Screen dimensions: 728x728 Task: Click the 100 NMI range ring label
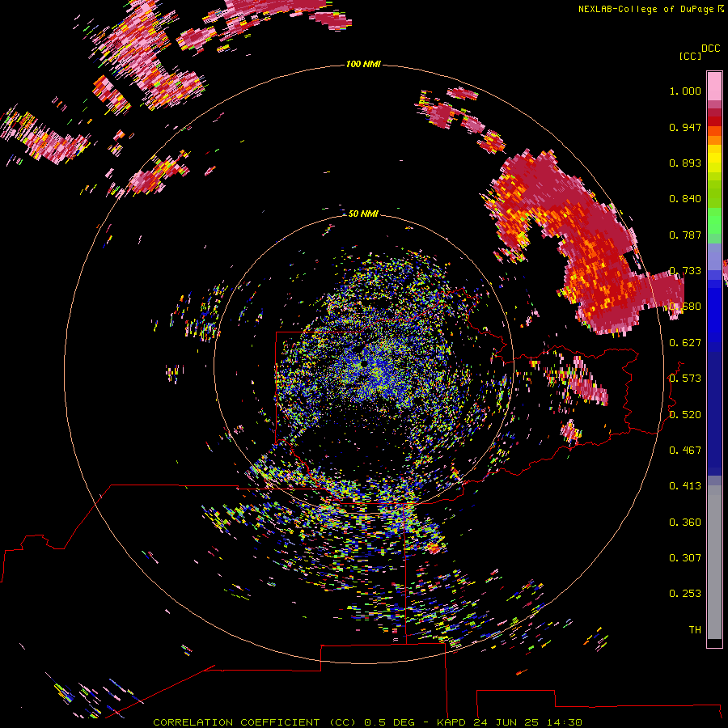(x=363, y=64)
